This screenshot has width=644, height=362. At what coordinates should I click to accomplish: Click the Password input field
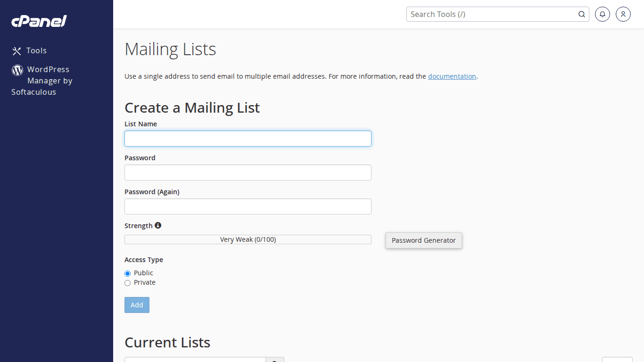tap(248, 173)
